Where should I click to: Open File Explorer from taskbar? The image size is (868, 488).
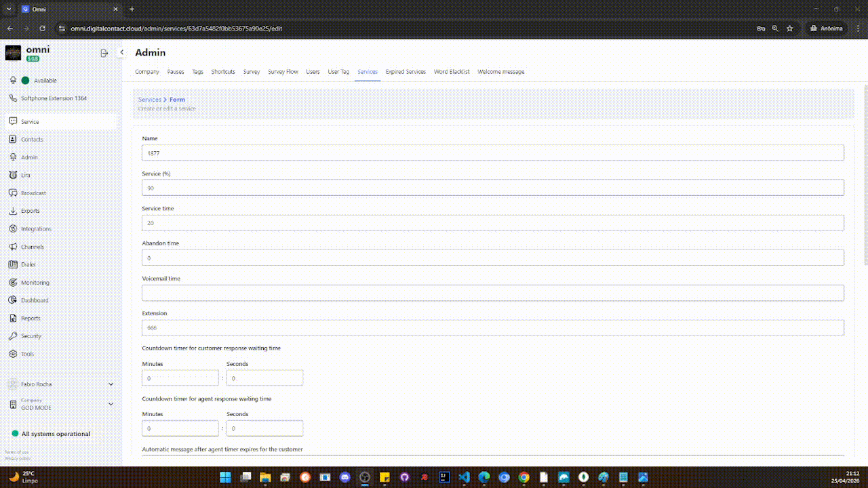pos(265,477)
